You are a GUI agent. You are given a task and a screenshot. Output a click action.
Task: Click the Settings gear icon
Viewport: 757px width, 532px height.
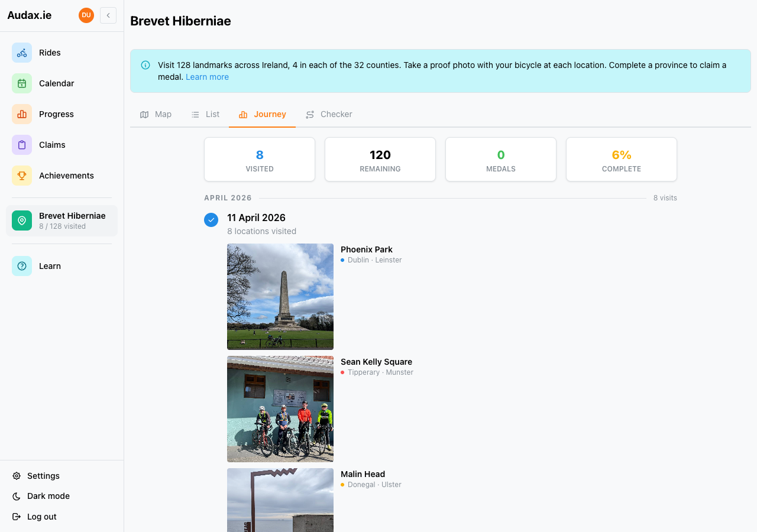pyautogui.click(x=17, y=476)
